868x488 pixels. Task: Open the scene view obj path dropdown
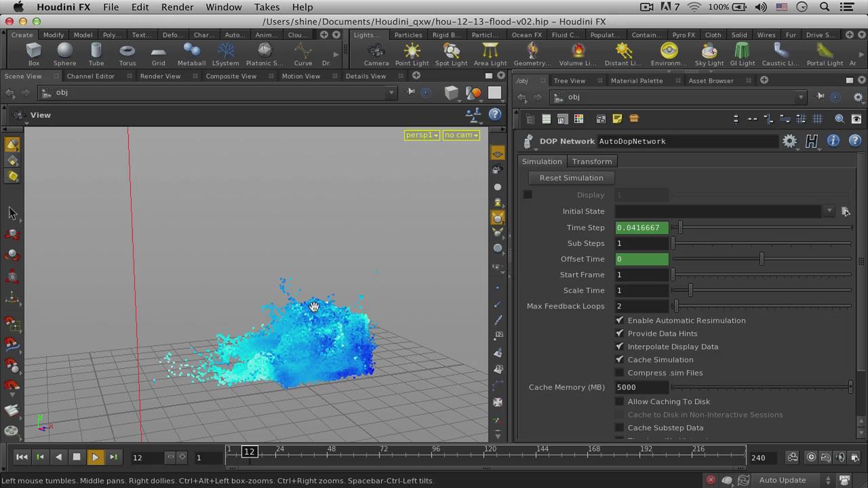391,92
